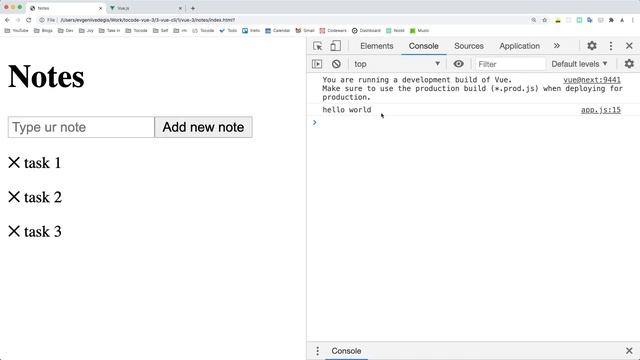The width and height of the screenshot is (640, 360).
Task: Open console settings gear beside Default levels
Action: click(x=629, y=64)
